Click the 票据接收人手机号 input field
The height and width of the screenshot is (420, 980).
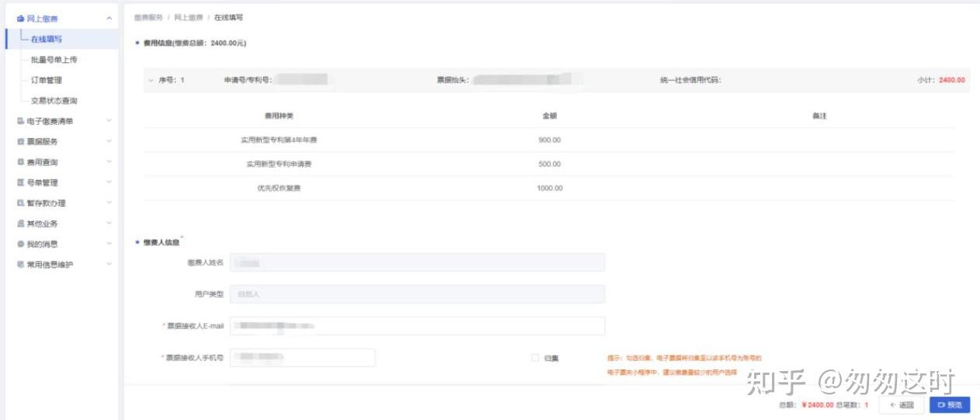[x=303, y=357]
